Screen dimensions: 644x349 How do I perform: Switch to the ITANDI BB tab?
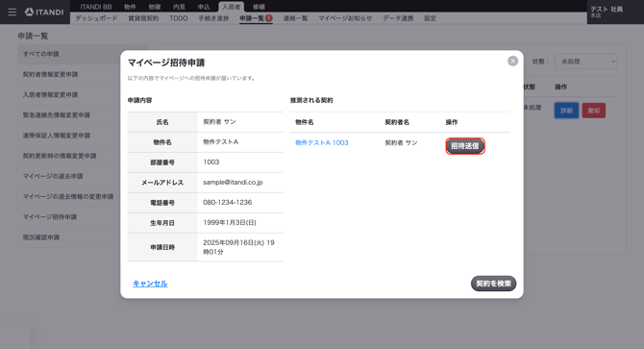96,7
